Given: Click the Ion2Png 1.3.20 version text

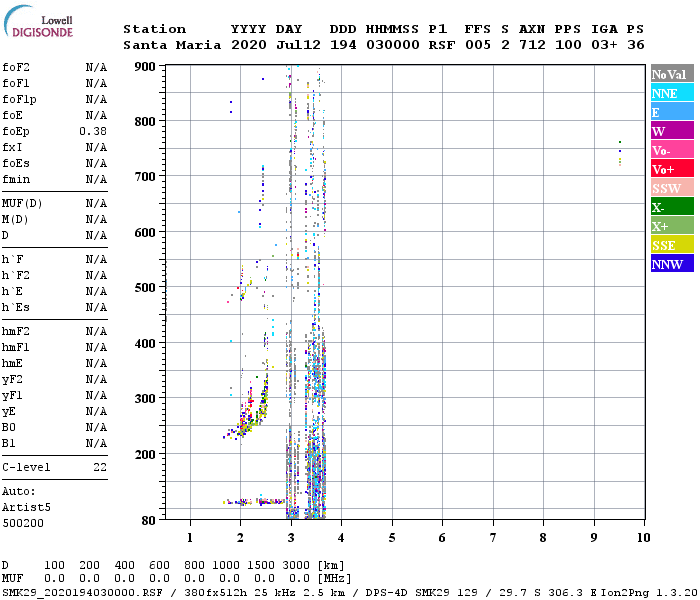Looking at the screenshot, I should [649, 592].
